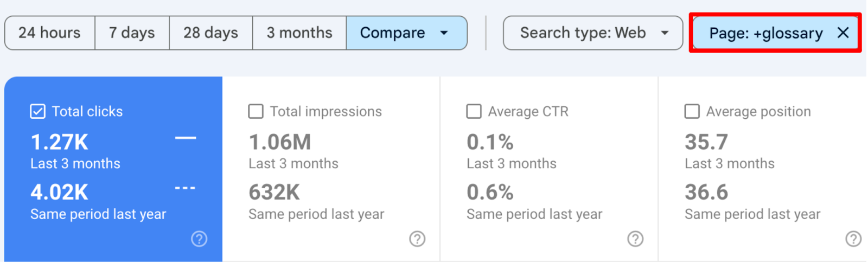Viewport: 868px width, 262px height.
Task: Click help icon on Average CTR card
Action: [635, 239]
